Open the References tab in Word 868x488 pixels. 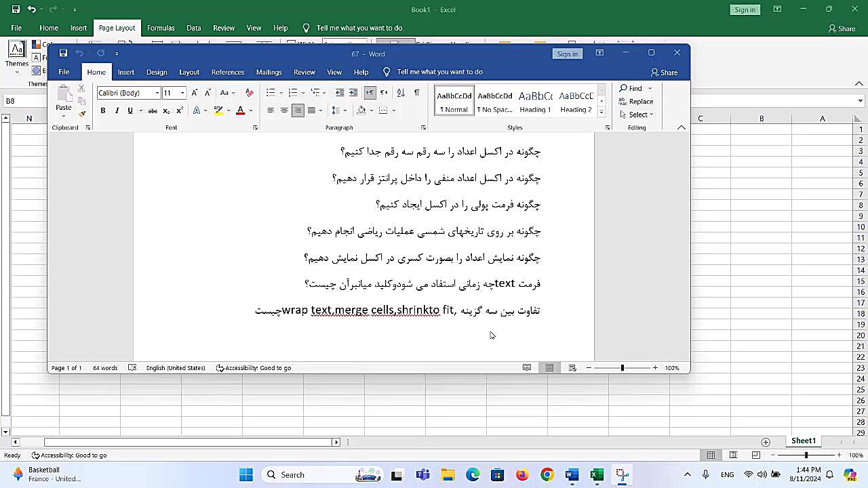click(x=228, y=72)
